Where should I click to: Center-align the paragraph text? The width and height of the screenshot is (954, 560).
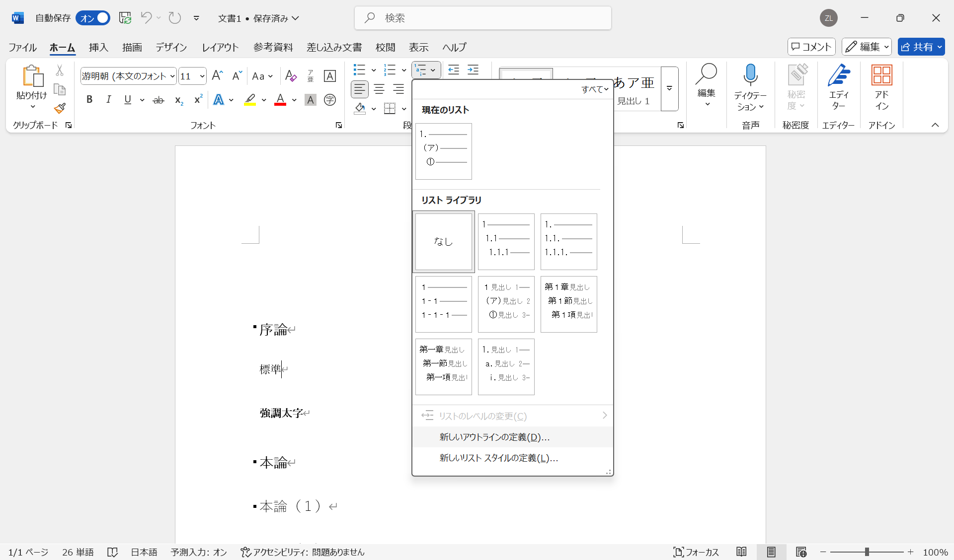pyautogui.click(x=379, y=89)
